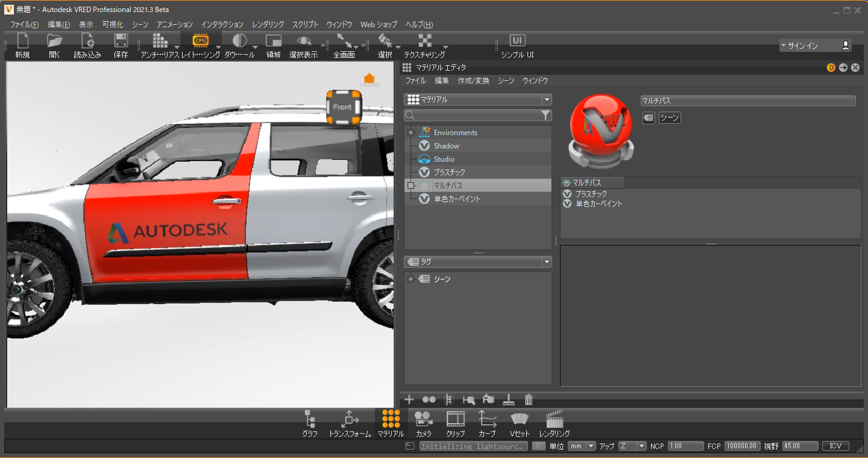Select 単色カーペイント in the multipass list

[599, 204]
